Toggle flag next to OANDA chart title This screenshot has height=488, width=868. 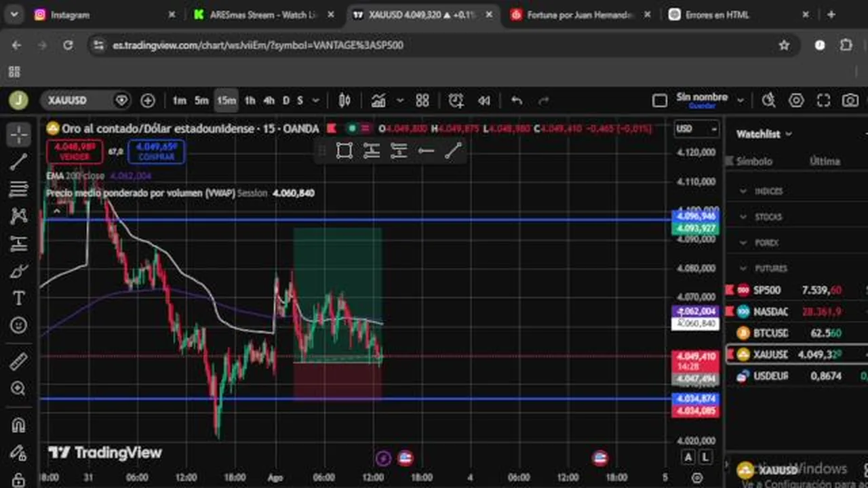[332, 128]
